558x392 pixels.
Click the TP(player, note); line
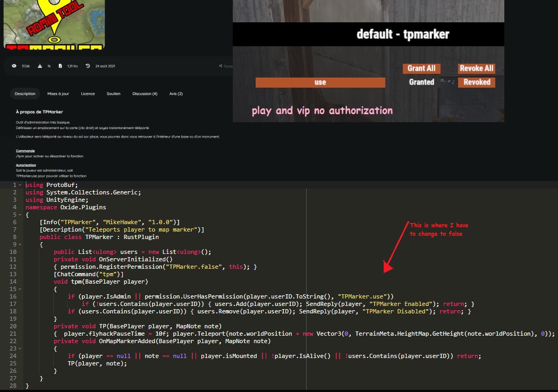(x=97, y=363)
